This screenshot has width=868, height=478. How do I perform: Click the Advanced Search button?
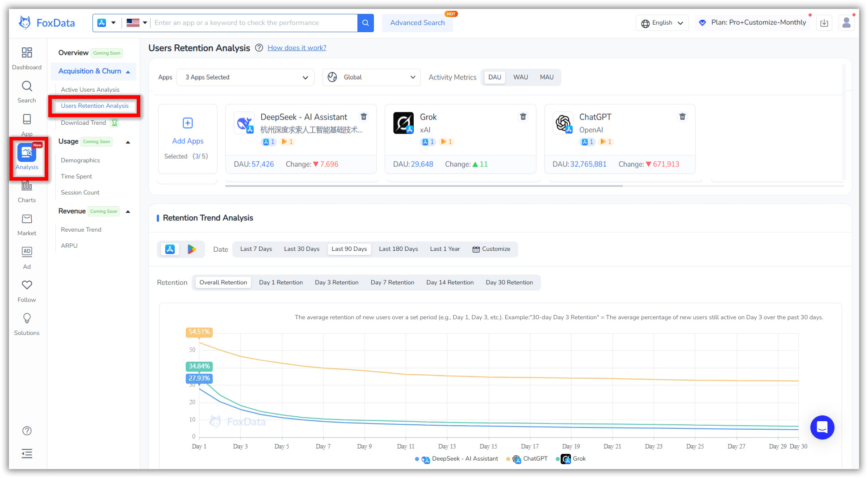(417, 23)
